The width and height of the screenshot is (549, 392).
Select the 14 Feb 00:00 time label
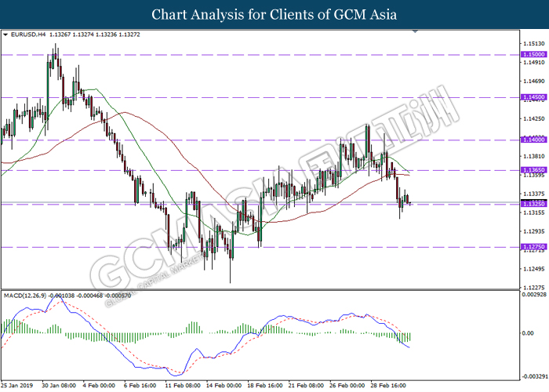(224, 386)
